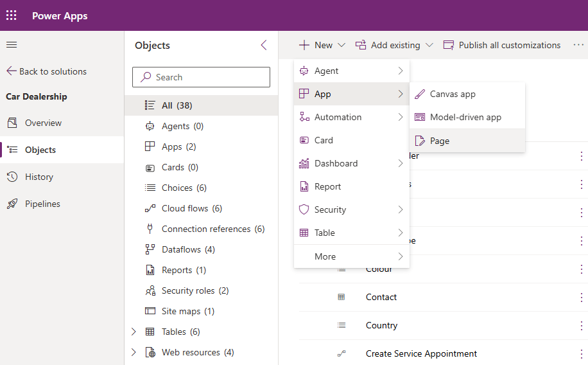
Task: Click the Model-driven app icon
Action: (420, 117)
